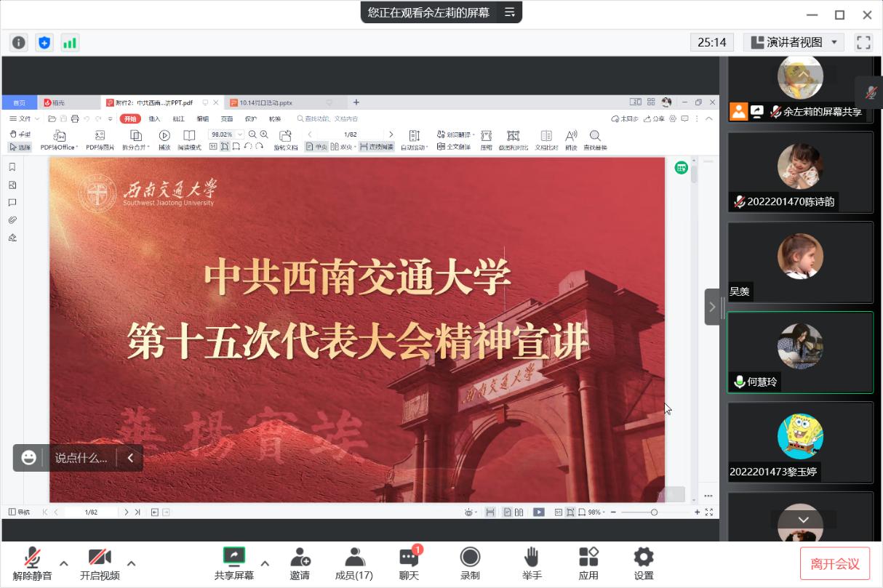The height and width of the screenshot is (588, 883).
Task: Check the green network signal icon
Action: pyautogui.click(x=70, y=43)
